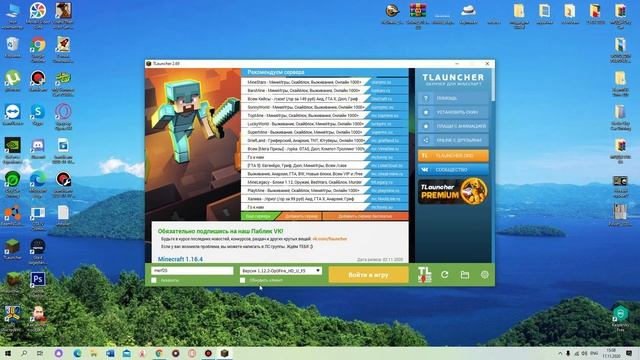
Task: Open Microsoft Edge from the taskbar
Action: [77, 353]
